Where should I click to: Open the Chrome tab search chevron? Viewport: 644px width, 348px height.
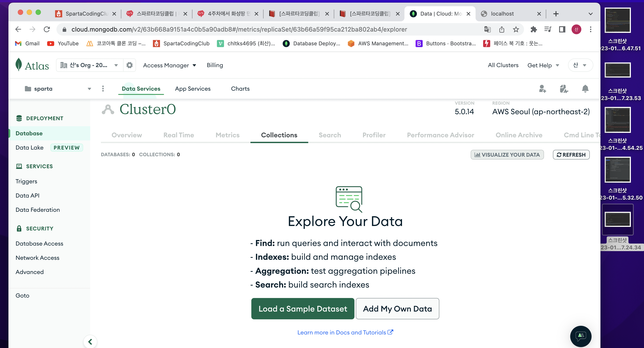[590, 14]
